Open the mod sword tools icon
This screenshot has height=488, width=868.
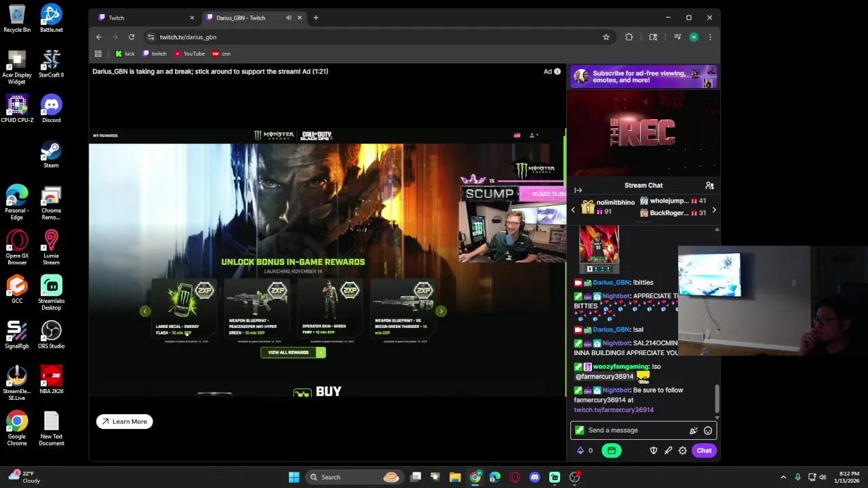pos(669,451)
